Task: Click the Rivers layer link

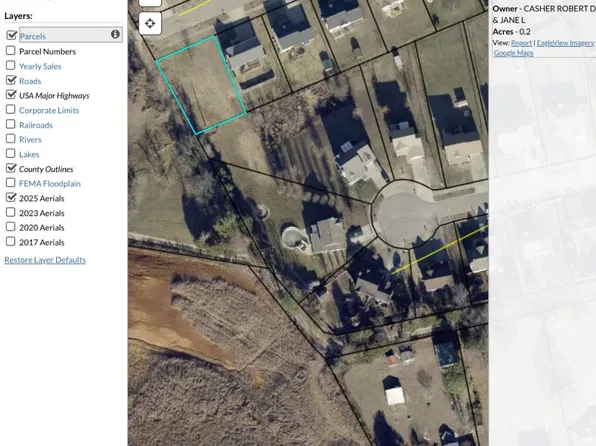Action: 30,140
